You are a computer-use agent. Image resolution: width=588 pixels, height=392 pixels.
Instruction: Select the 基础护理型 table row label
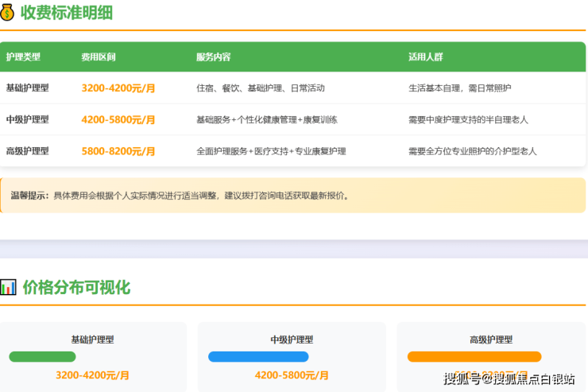click(x=27, y=88)
